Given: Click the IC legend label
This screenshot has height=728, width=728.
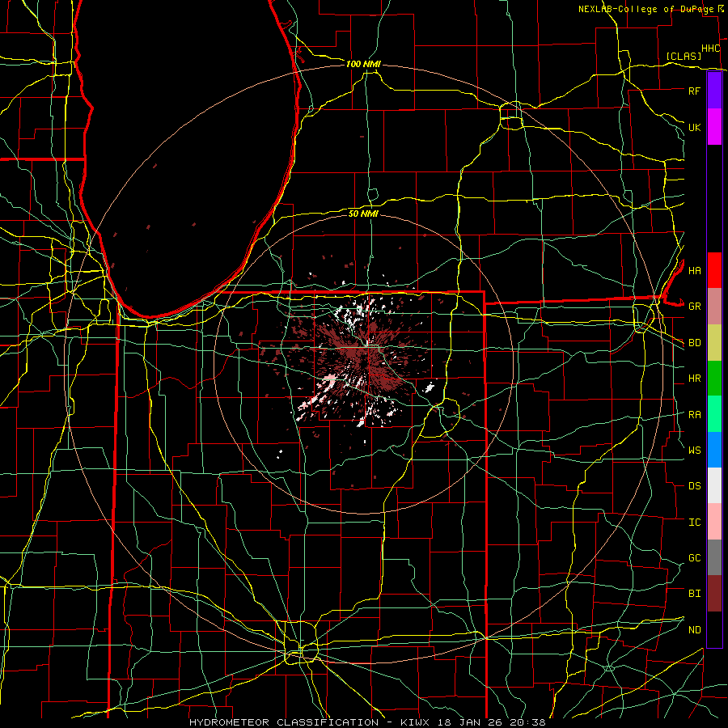Looking at the screenshot, I should tap(695, 523).
